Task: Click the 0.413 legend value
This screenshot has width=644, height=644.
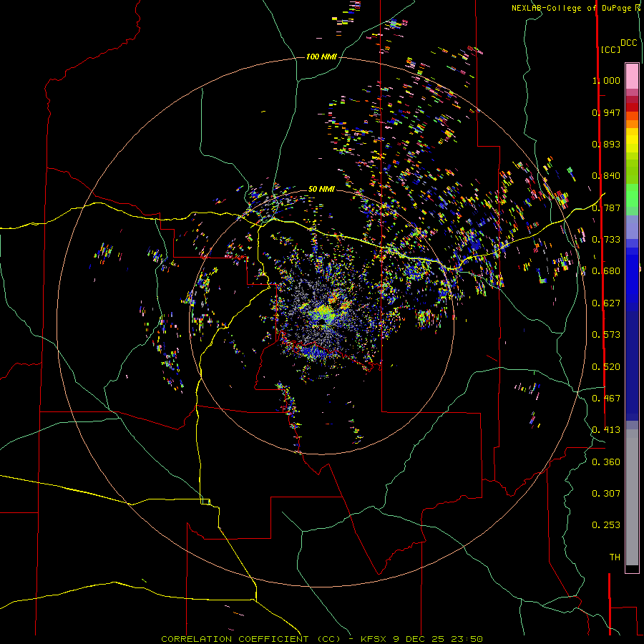Action: pos(606,430)
